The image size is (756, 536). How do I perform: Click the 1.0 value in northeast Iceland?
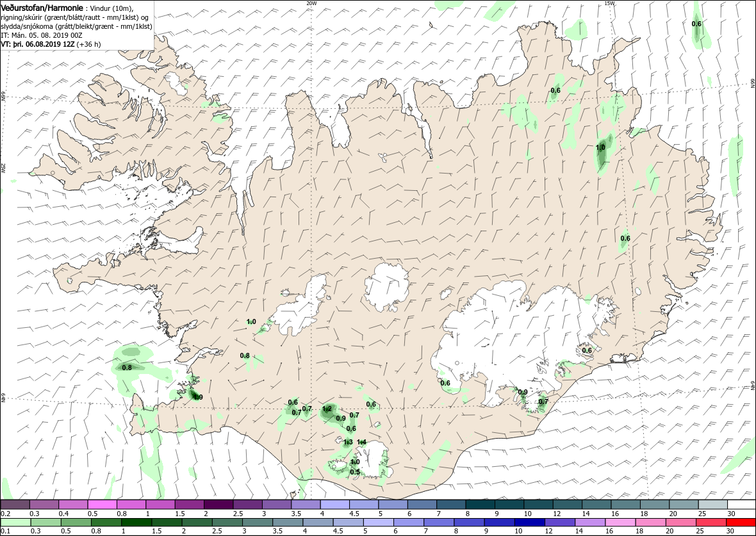(600, 147)
